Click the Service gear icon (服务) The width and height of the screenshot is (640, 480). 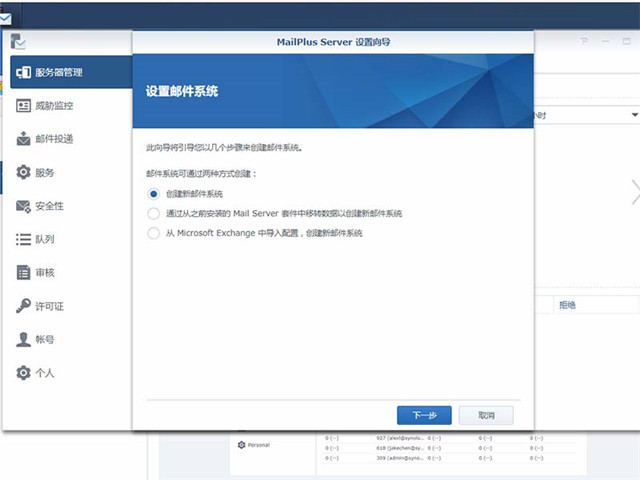click(23, 172)
